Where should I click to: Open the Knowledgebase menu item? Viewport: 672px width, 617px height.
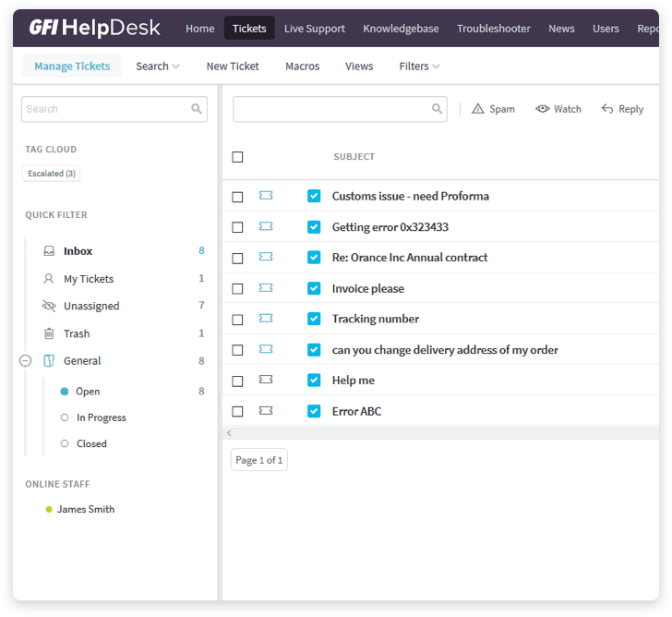[401, 29]
